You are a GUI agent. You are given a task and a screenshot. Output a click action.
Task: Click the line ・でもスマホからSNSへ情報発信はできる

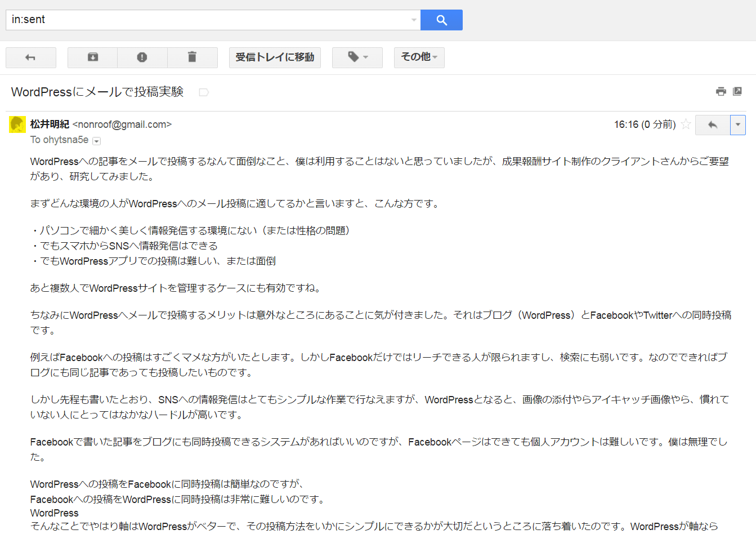click(x=124, y=246)
